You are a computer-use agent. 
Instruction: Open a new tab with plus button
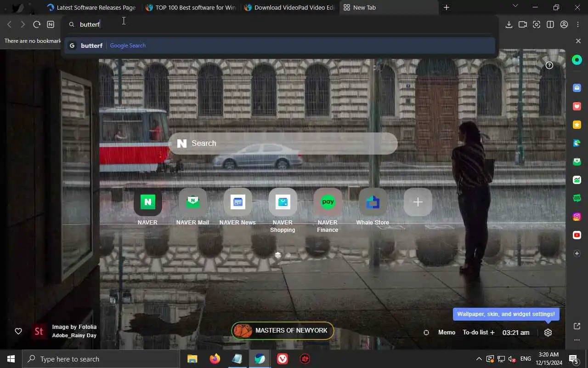coord(447,7)
